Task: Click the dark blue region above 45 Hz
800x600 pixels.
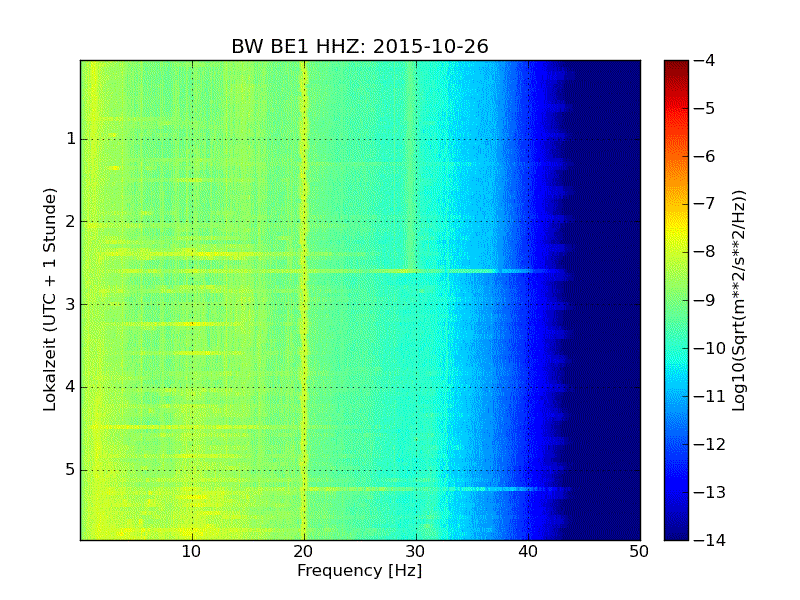Action: pyautogui.click(x=612, y=300)
